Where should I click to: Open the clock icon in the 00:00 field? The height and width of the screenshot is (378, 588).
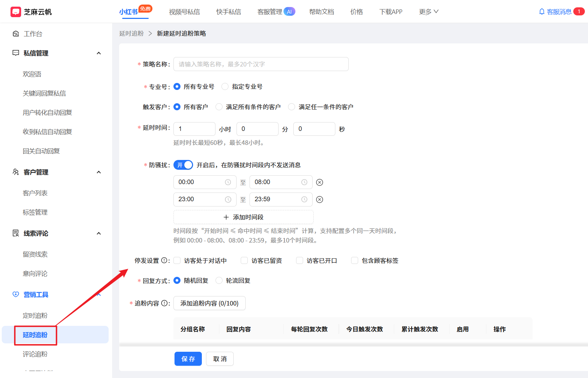tap(228, 182)
